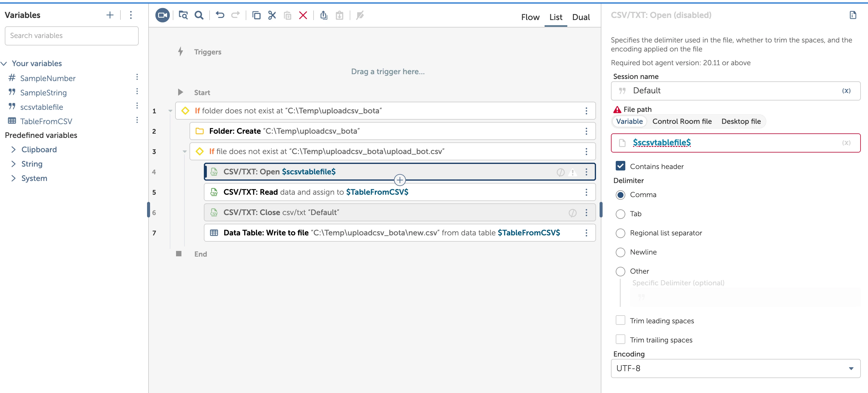This screenshot has width=868, height=393.
Task: Click the plus circle to insert an action
Action: pos(400,180)
